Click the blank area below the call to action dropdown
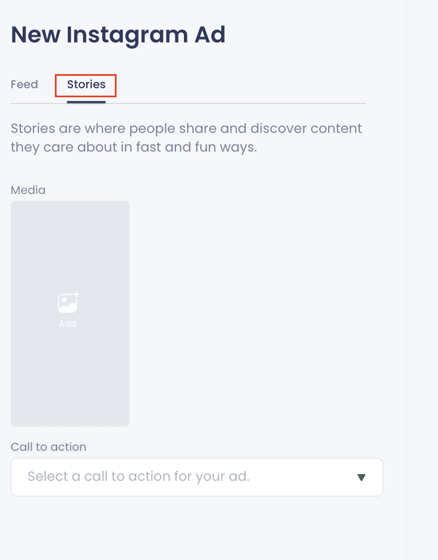Image resolution: width=438 pixels, height=560 pixels. (197, 525)
